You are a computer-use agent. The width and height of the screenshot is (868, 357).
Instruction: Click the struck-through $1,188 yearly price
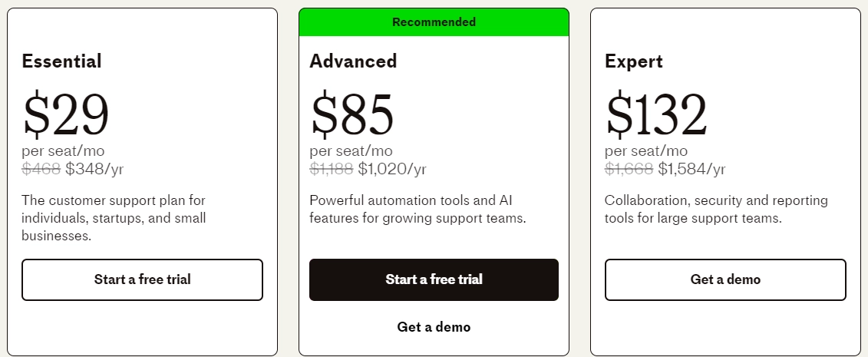[x=331, y=169]
